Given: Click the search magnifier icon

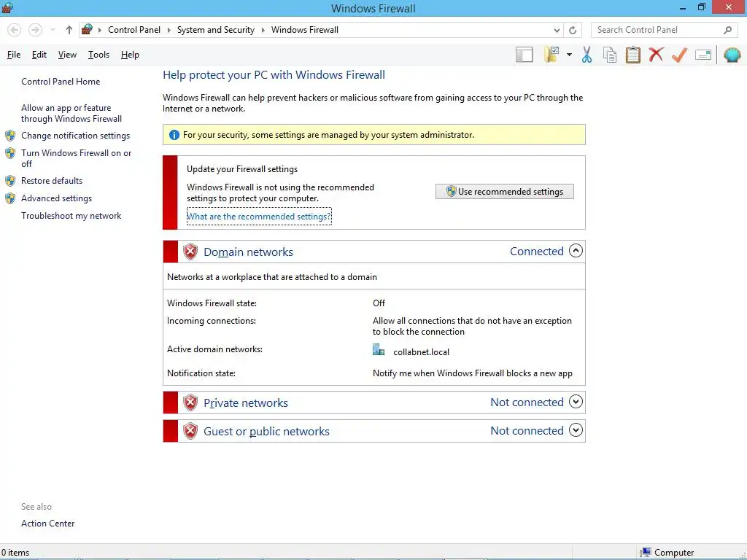Looking at the screenshot, I should 727,30.
